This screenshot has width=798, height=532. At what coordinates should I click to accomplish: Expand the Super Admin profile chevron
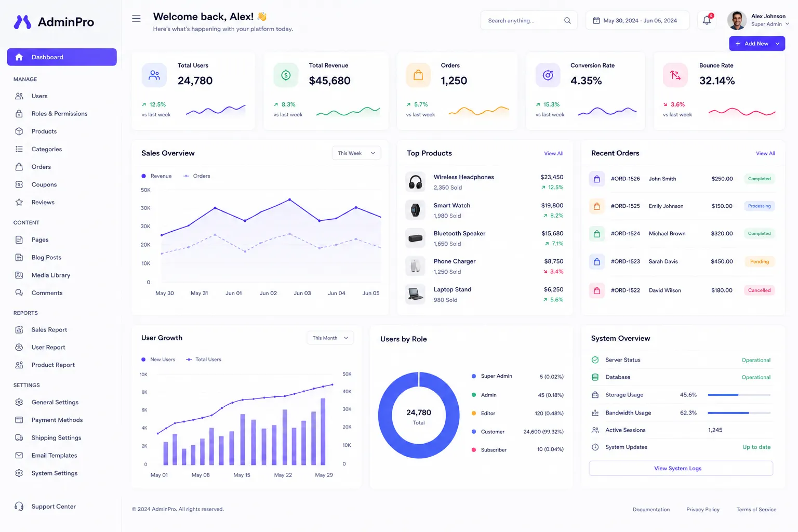787,24
